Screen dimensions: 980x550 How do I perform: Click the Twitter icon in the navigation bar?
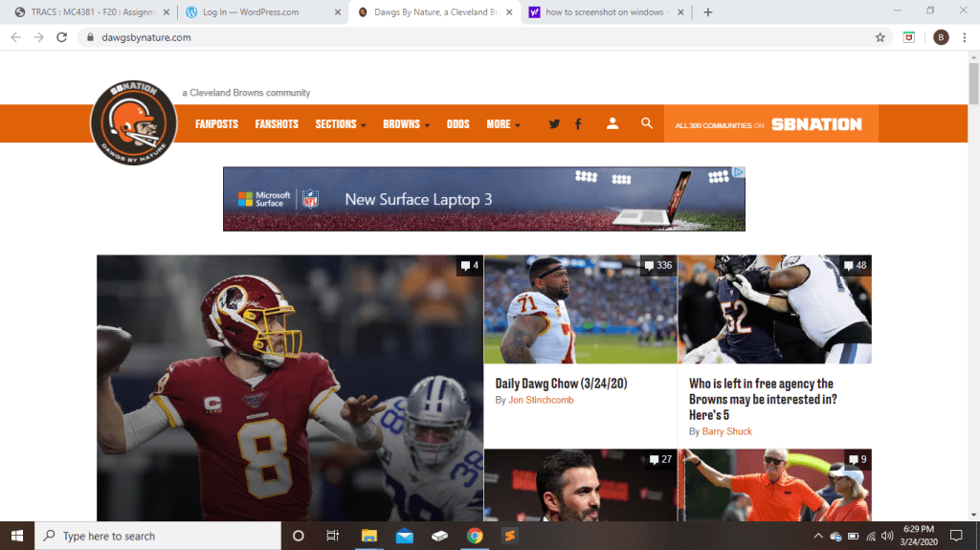[554, 124]
